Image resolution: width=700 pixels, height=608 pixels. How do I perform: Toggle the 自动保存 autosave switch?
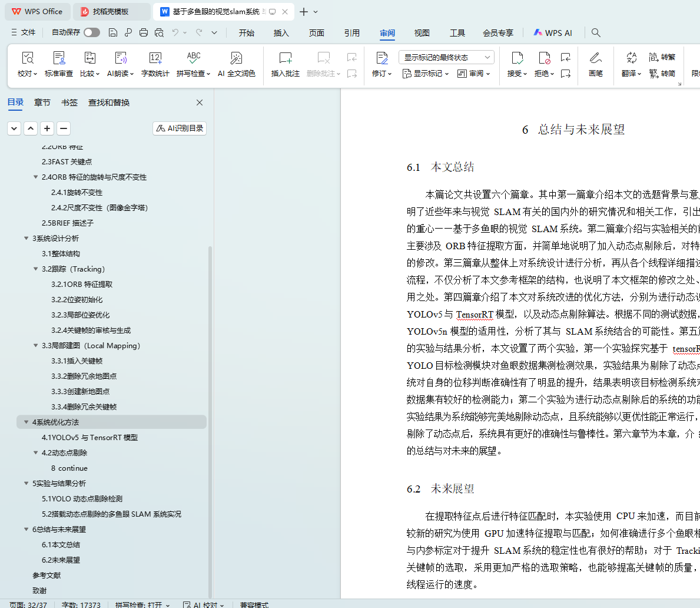(91, 32)
